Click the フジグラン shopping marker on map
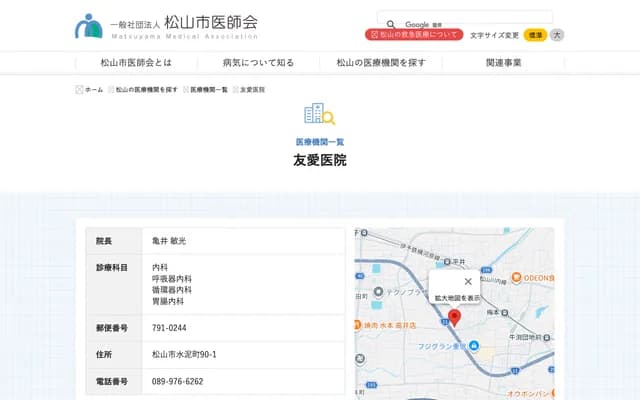The image size is (640, 400). point(475,348)
